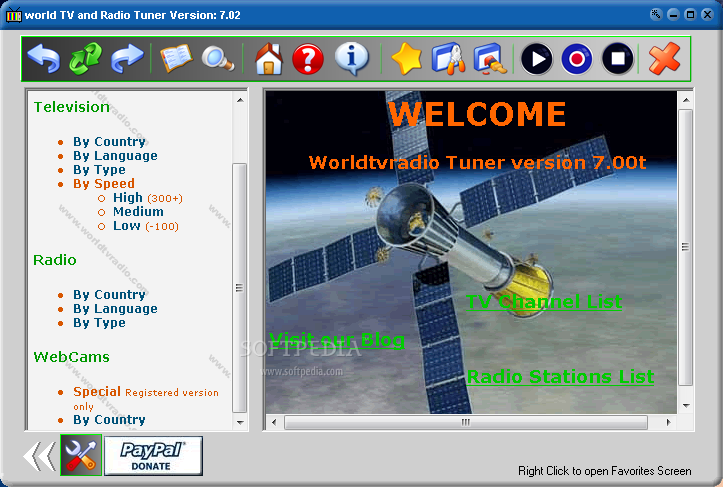Screen dimensions: 723x487
Task: Maximize the world TV Tuner window
Action: (690, 15)
